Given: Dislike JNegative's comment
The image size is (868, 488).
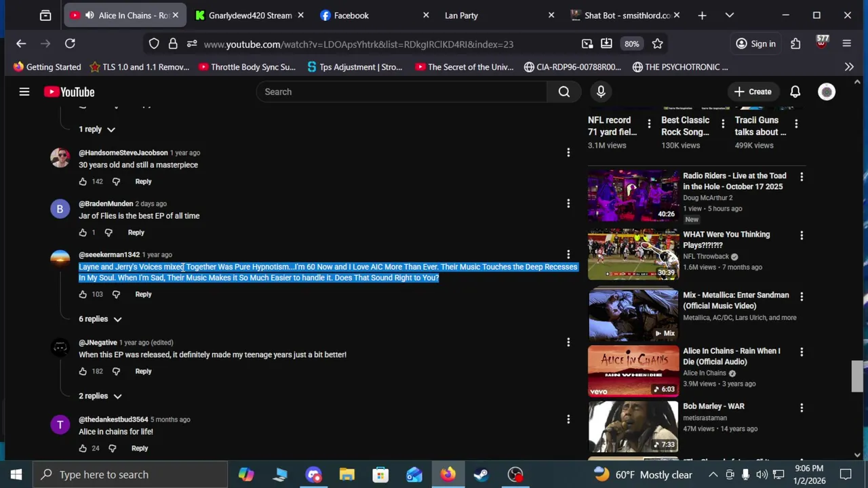Looking at the screenshot, I should coord(116,371).
